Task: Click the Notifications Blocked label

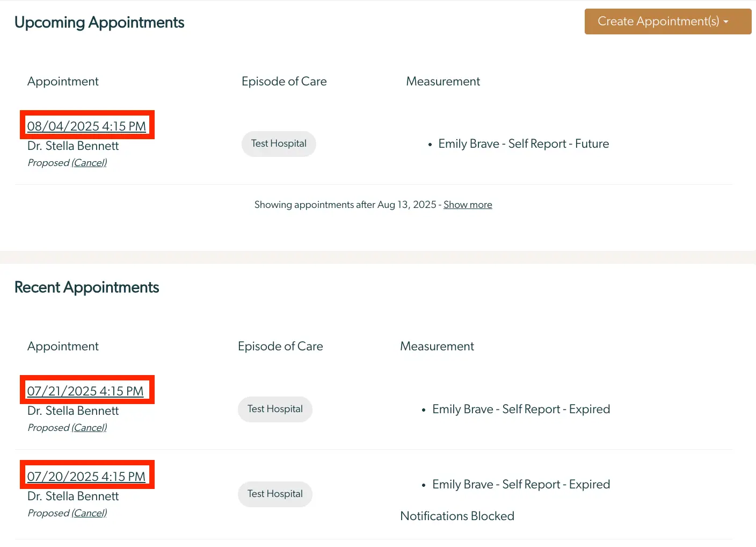Action: 457,516
